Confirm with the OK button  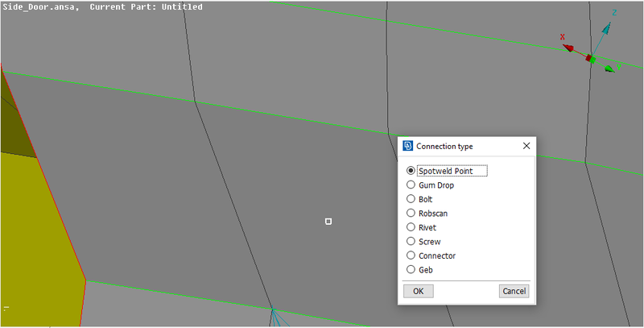tap(418, 291)
